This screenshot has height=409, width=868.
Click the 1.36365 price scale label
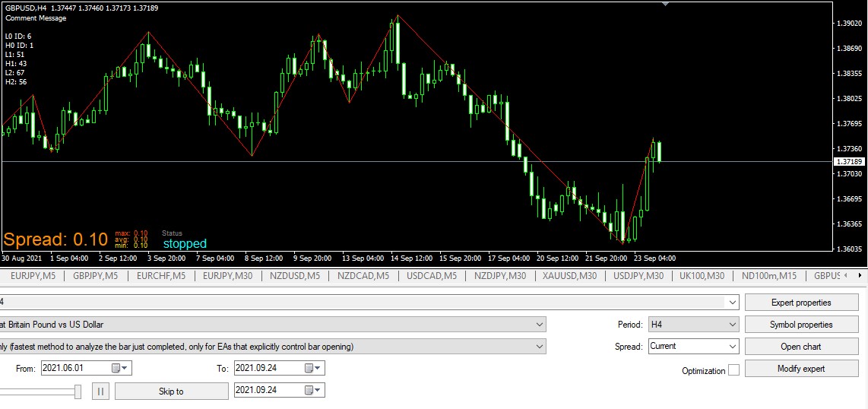(851, 224)
